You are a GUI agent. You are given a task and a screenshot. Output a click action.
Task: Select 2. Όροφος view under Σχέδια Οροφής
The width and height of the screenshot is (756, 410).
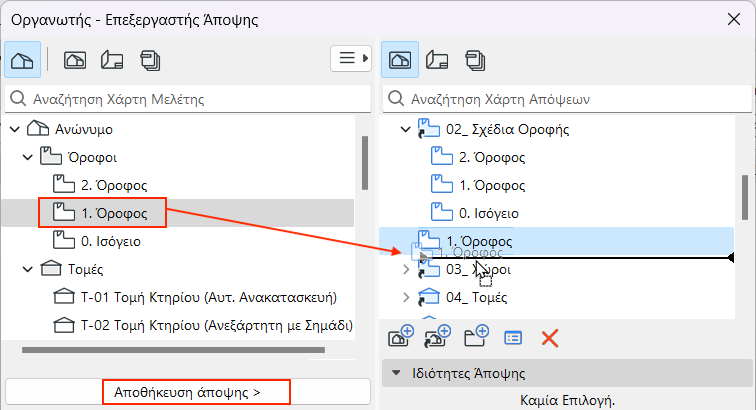pos(492,157)
